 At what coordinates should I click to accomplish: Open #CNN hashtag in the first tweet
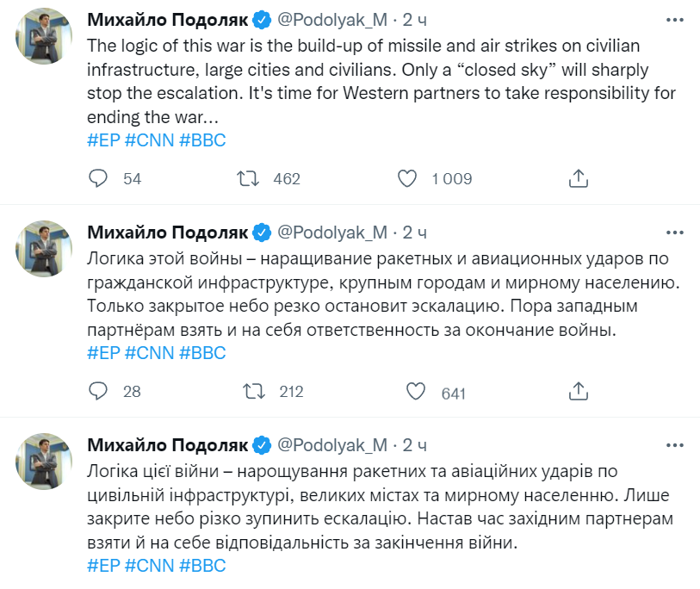149,139
